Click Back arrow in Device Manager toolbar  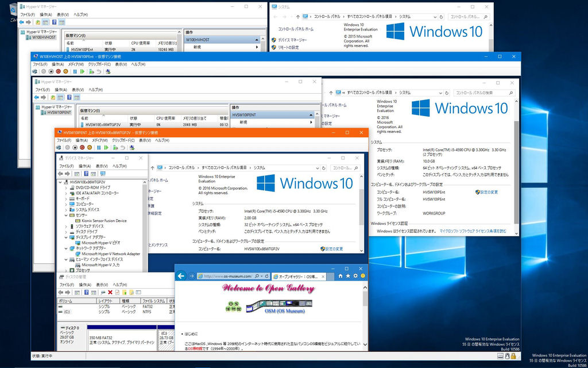click(60, 174)
